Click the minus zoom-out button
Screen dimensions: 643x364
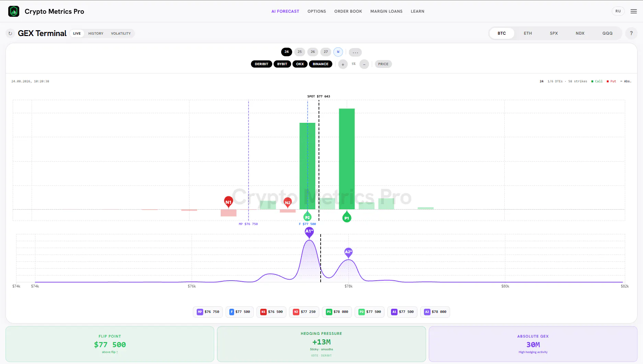[364, 64]
